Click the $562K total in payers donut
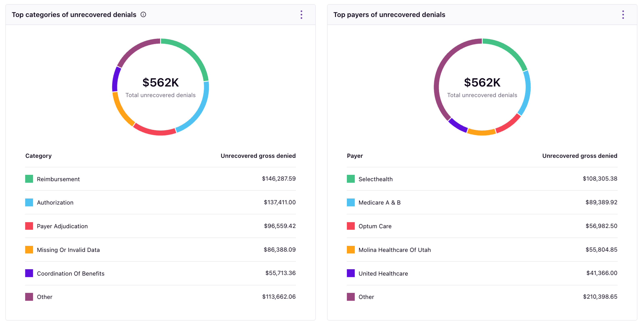The width and height of the screenshot is (644, 329). 482,83
